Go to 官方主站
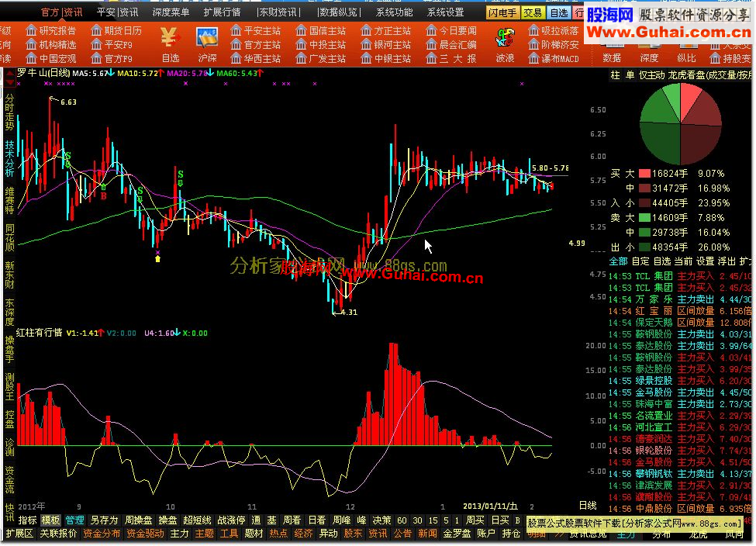The height and width of the screenshot is (546, 756). (256, 45)
